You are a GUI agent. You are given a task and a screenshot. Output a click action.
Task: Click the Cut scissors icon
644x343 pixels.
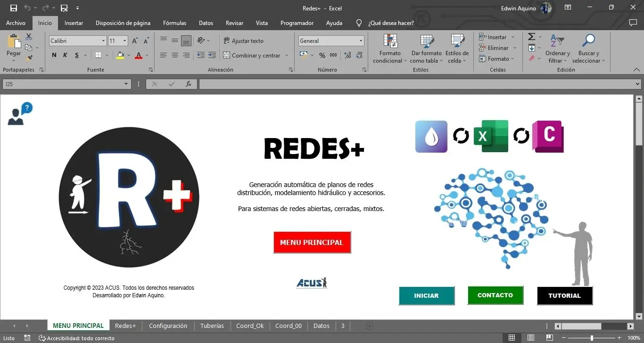29,37
